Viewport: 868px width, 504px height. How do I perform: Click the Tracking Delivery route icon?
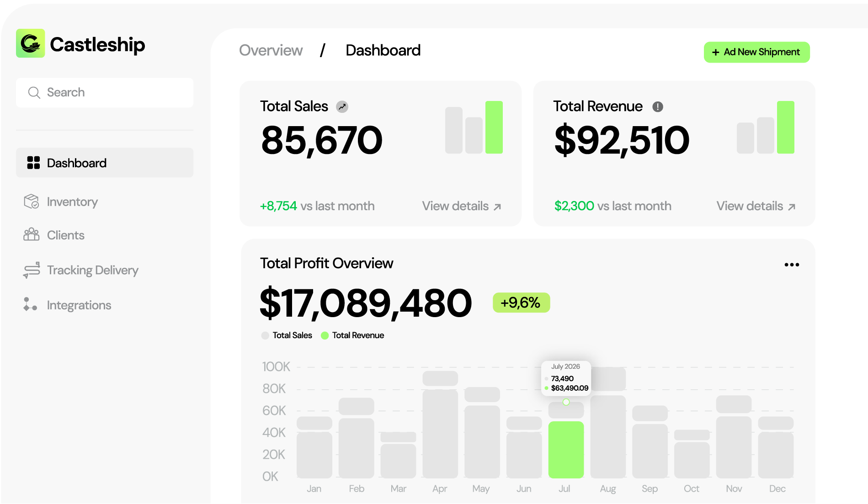tap(31, 270)
